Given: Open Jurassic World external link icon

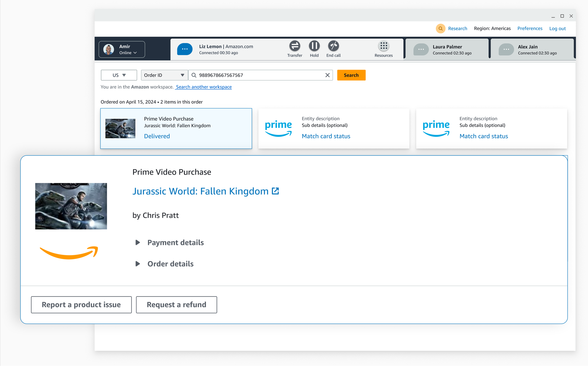Looking at the screenshot, I should pos(275,191).
